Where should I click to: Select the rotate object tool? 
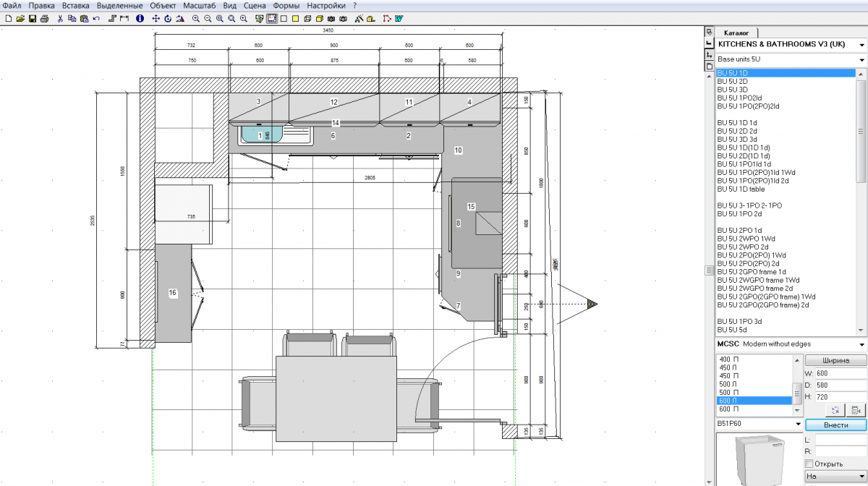pyautogui.click(x=168, y=18)
